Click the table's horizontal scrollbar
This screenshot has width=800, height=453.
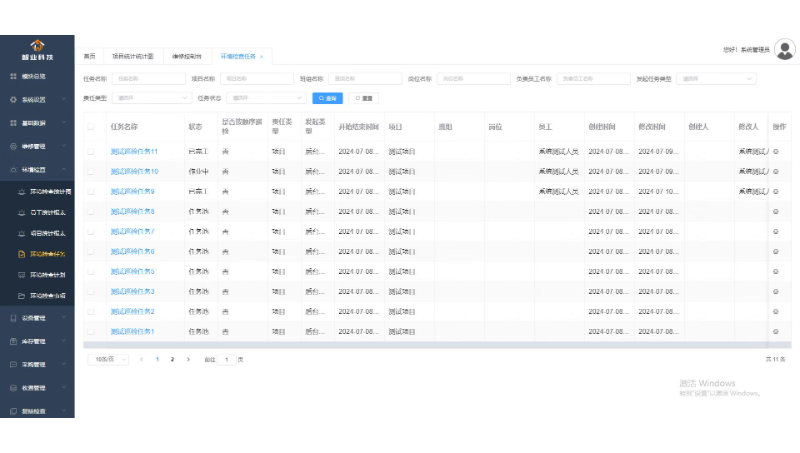437,345
